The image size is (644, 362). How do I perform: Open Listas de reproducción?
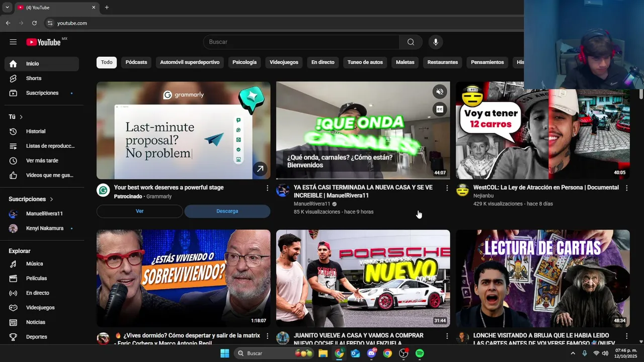pyautogui.click(x=42, y=146)
